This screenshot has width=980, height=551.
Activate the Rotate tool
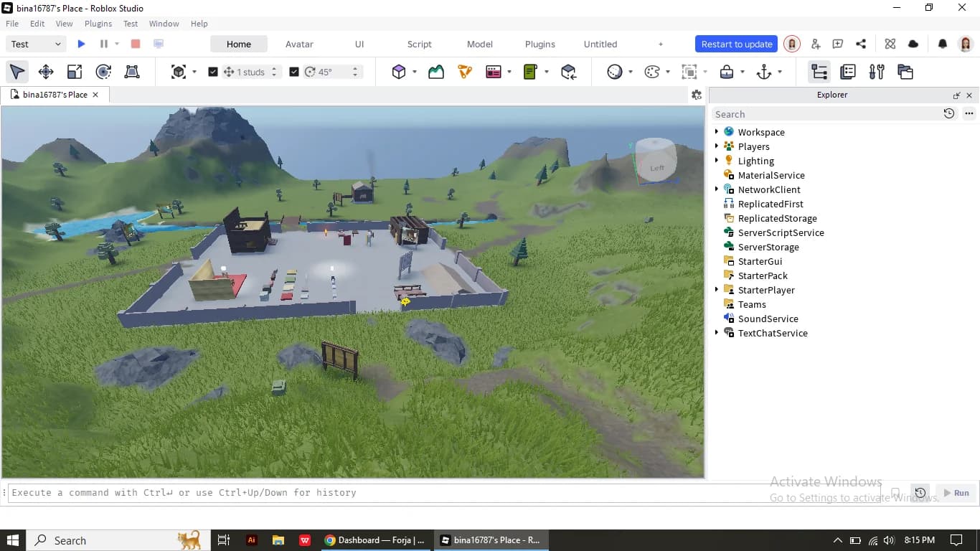[x=103, y=72]
